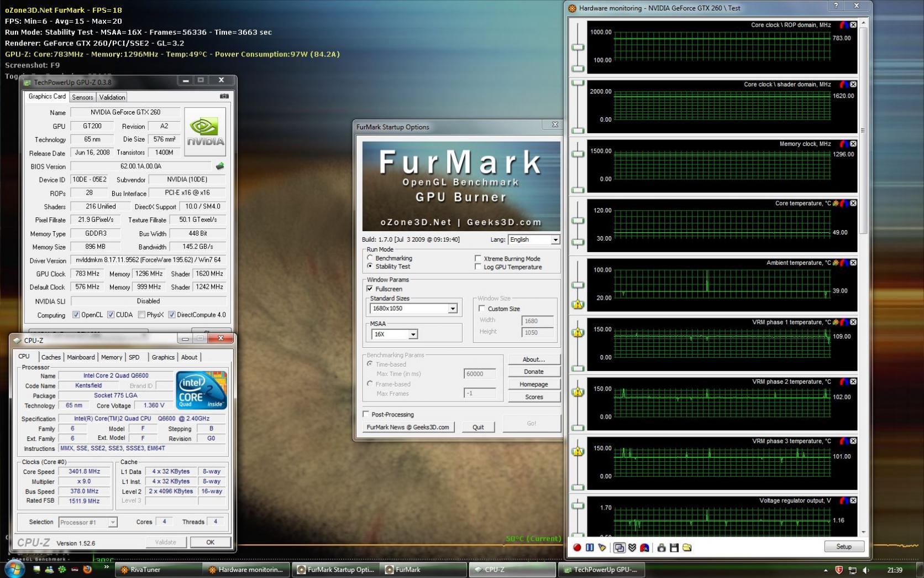Click the green BIOS save chip icon
Image resolution: width=924 pixels, height=578 pixels.
pyautogui.click(x=220, y=166)
